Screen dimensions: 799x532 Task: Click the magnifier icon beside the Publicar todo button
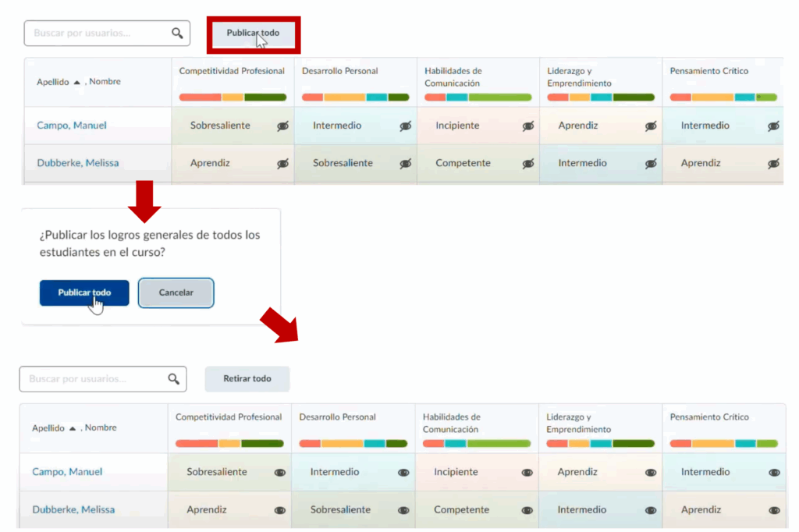177,33
